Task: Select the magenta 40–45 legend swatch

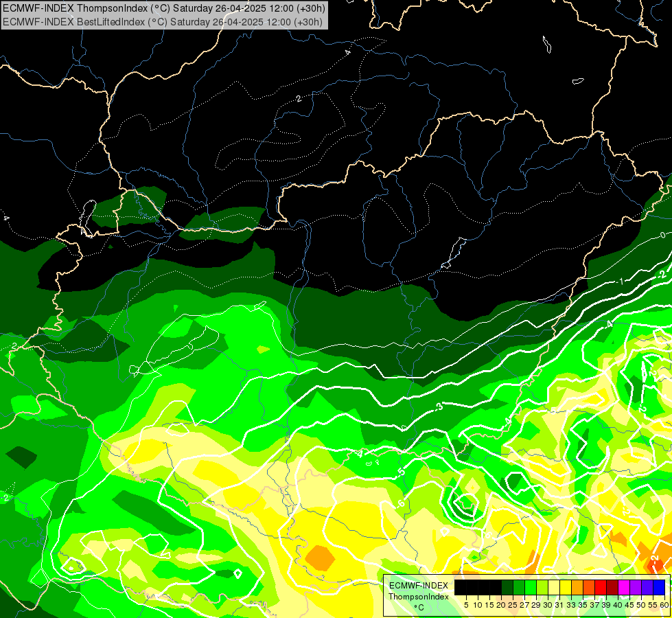Action: point(624,587)
